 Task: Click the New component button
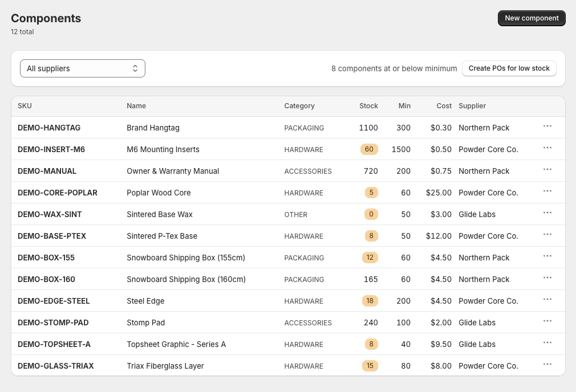(x=532, y=18)
